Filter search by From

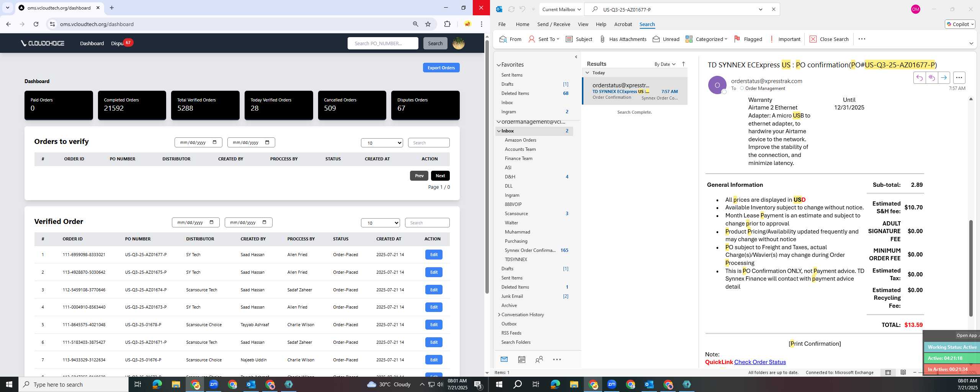coord(510,39)
